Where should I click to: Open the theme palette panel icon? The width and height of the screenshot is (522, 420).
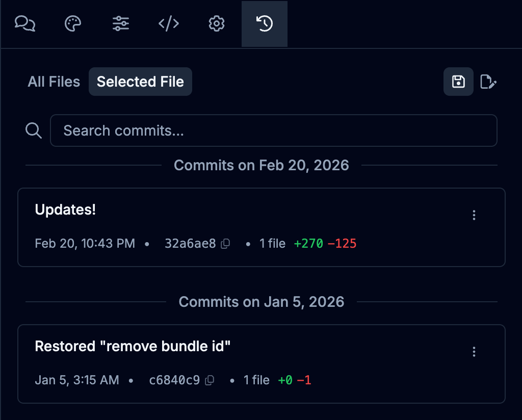pyautogui.click(x=73, y=24)
